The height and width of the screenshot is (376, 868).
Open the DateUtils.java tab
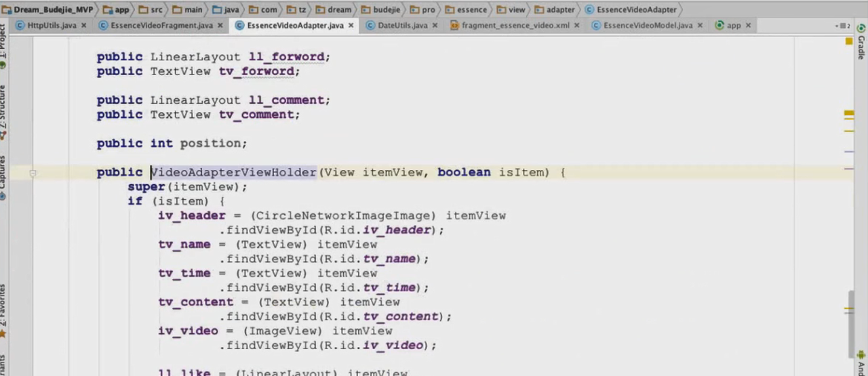tap(402, 26)
